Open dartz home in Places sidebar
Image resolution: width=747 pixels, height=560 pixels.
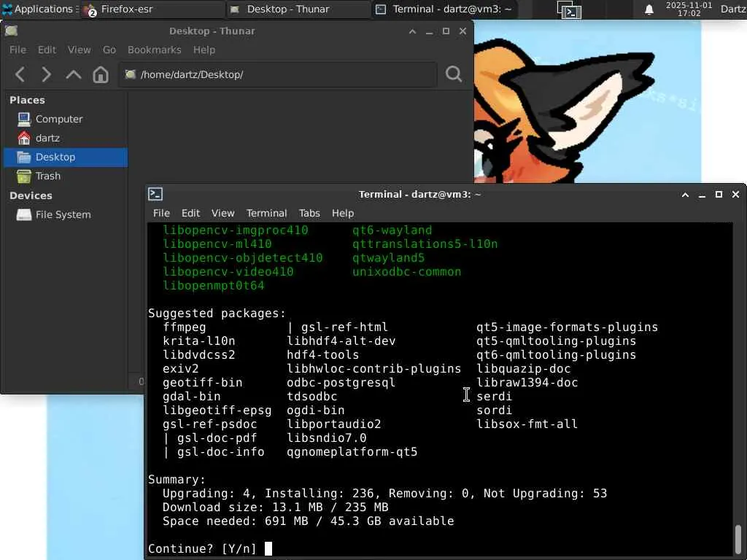[66, 138]
